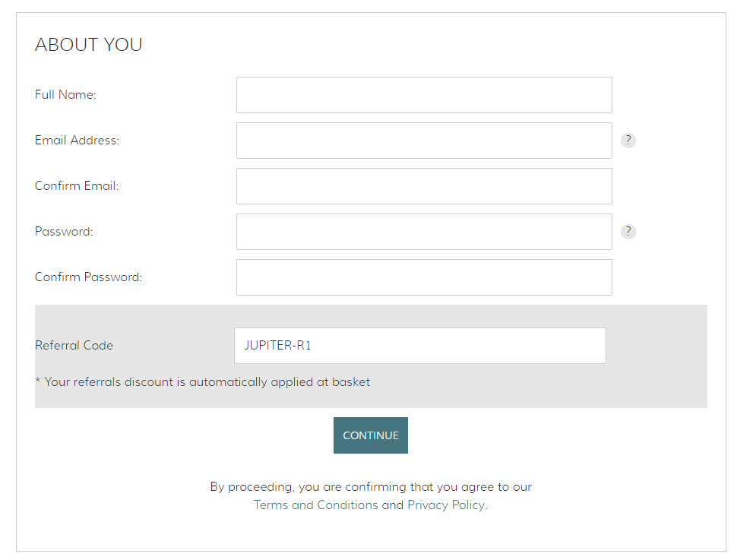The height and width of the screenshot is (560, 734).
Task: Open the help icon beside Email Address
Action: 628,141
